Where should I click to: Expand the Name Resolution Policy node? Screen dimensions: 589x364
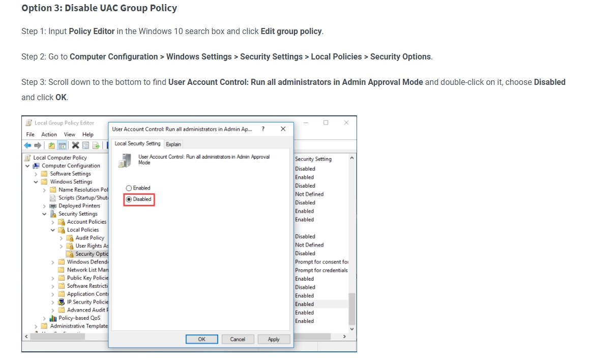tap(44, 190)
